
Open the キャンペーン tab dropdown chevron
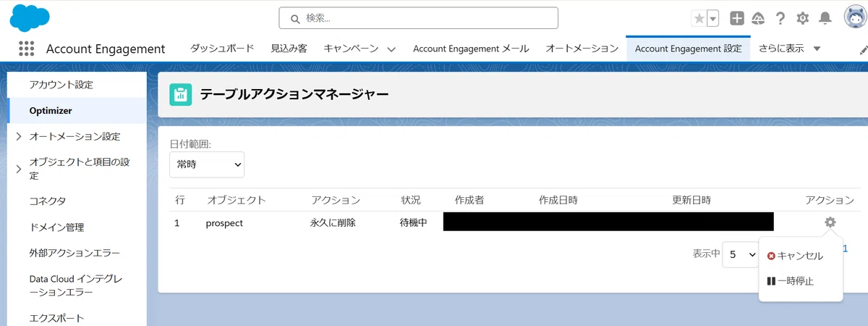click(391, 49)
